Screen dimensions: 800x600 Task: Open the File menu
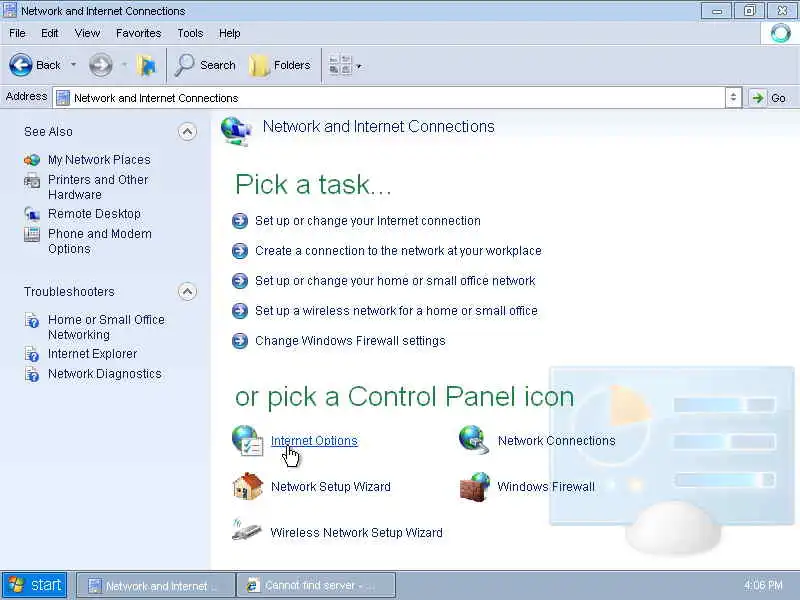17,33
